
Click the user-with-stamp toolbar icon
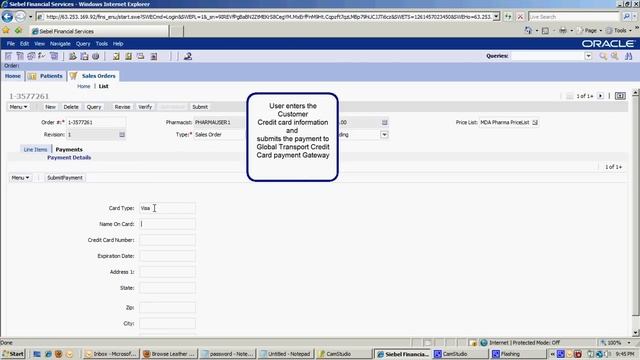[188, 56]
